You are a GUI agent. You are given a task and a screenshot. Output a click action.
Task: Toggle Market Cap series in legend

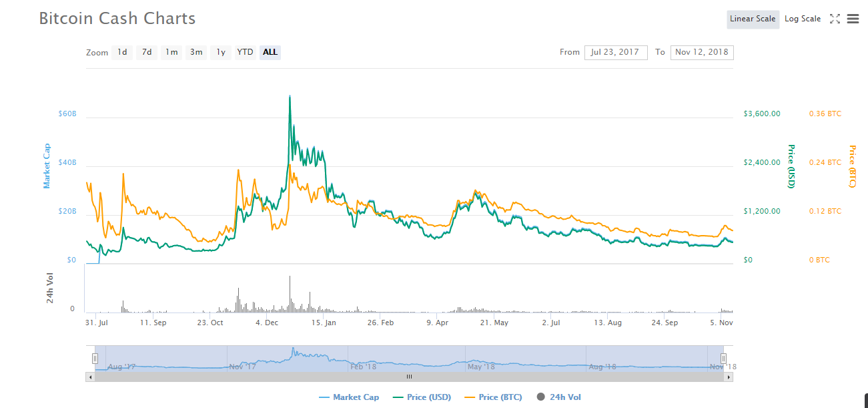click(x=349, y=397)
